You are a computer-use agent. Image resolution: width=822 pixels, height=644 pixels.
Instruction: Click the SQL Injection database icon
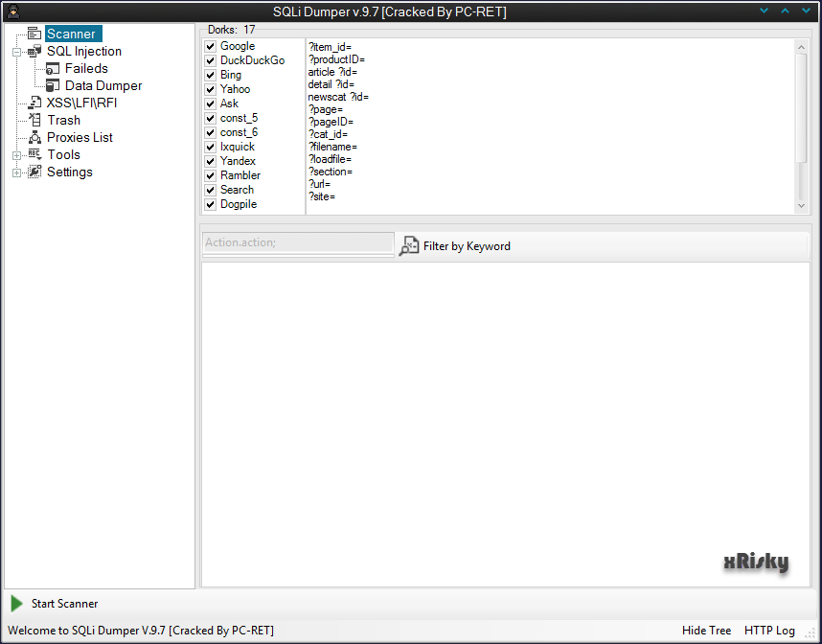34,51
